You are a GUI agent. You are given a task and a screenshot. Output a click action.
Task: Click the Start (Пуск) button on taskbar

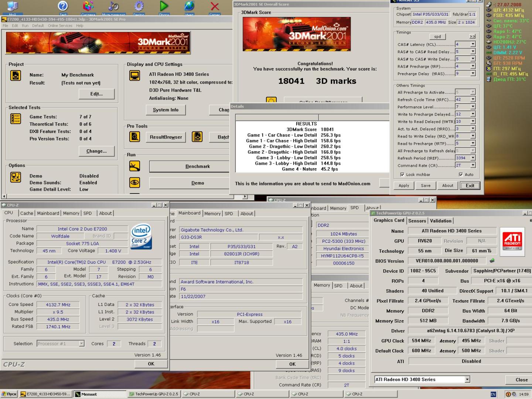point(9,394)
